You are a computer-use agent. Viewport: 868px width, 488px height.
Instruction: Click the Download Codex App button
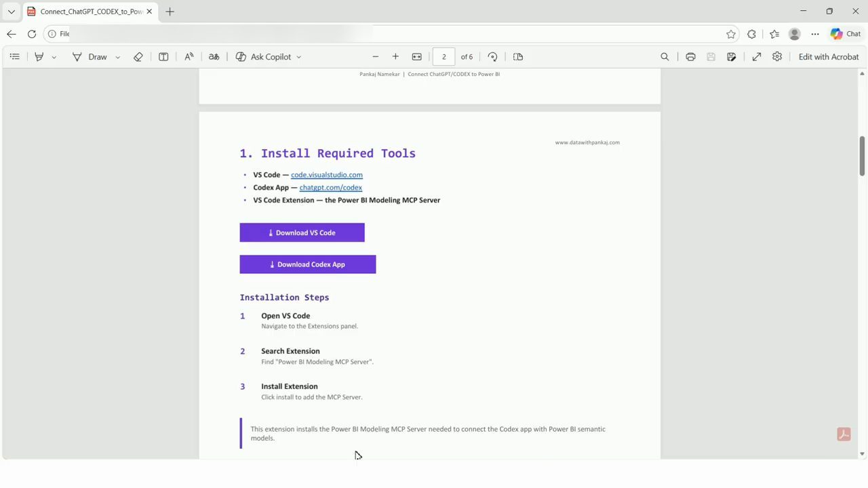tap(308, 264)
